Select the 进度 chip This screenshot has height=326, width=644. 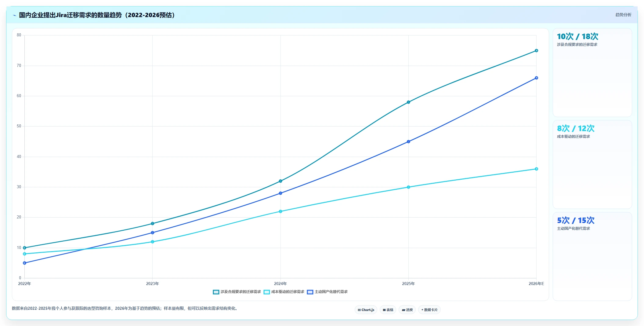[407, 310]
